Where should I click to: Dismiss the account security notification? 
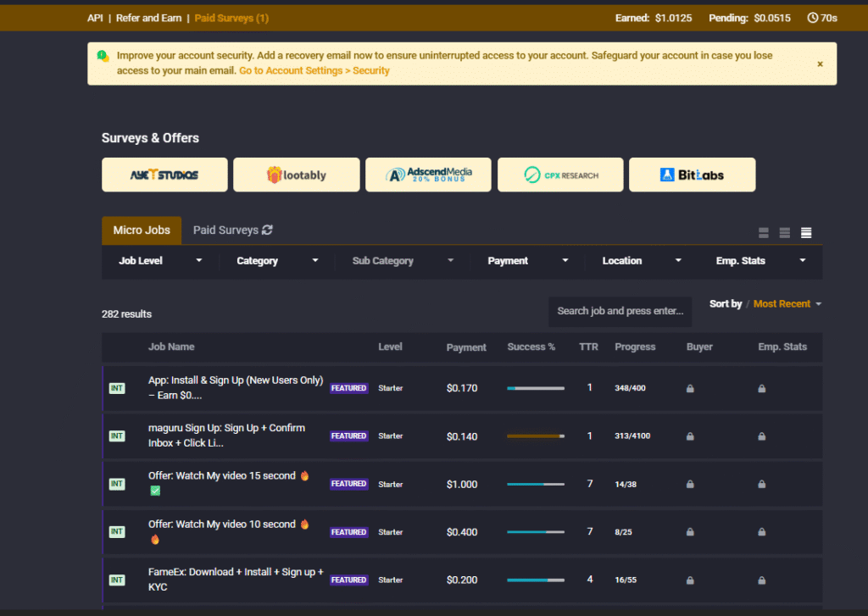point(820,64)
